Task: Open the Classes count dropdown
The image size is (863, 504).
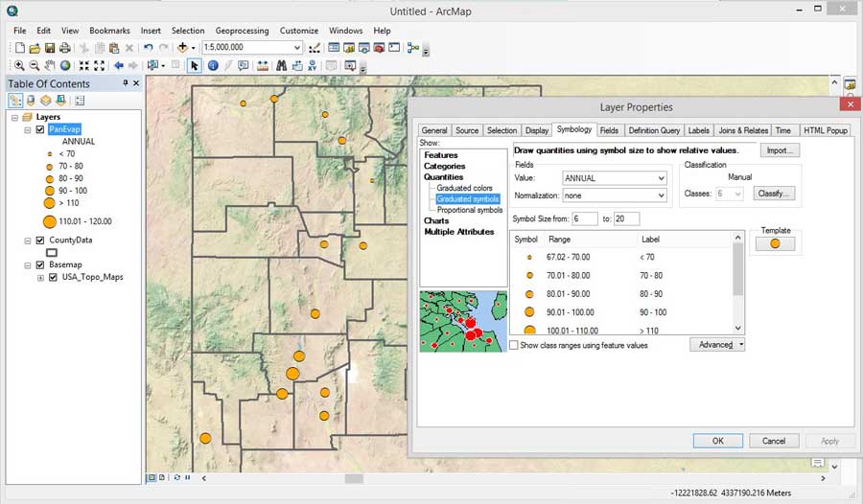Action: (x=738, y=194)
